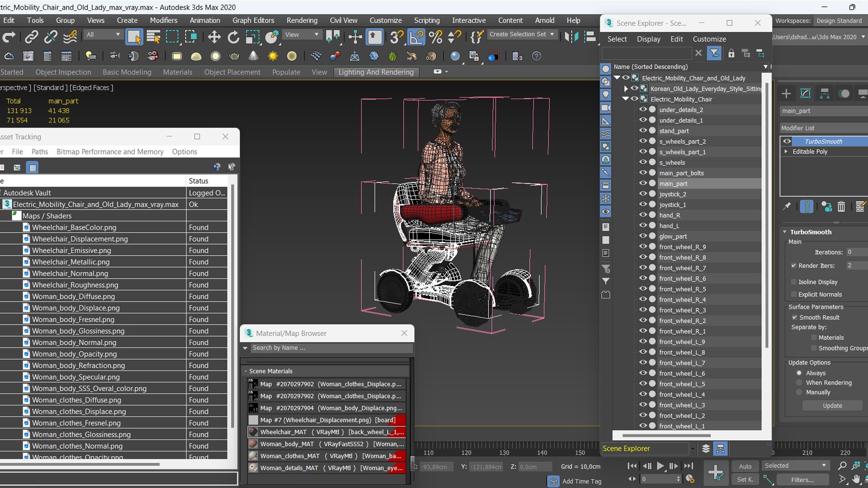Expand the Editable Poly modifier entry
This screenshot has height=488, width=868.
pos(786,151)
